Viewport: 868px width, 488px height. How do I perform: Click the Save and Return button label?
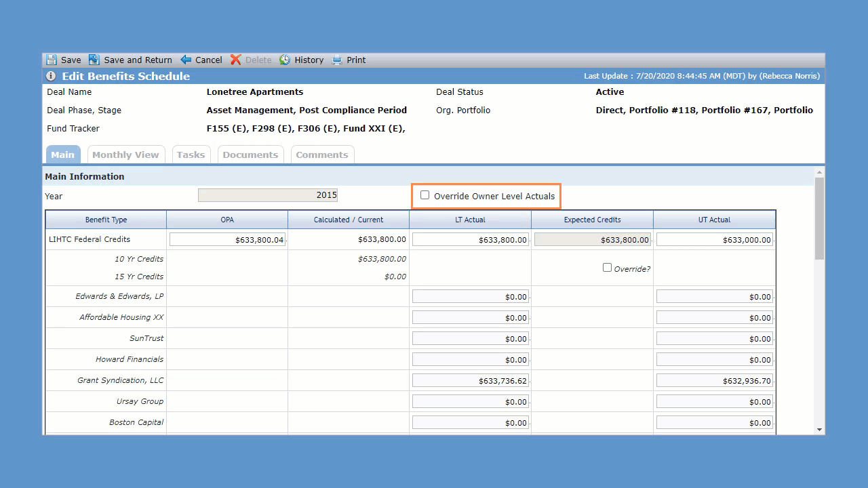tap(138, 60)
